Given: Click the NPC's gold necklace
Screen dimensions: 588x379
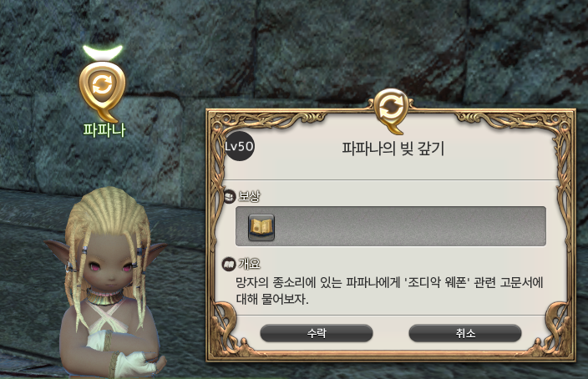Looking at the screenshot, I should click(x=104, y=297).
